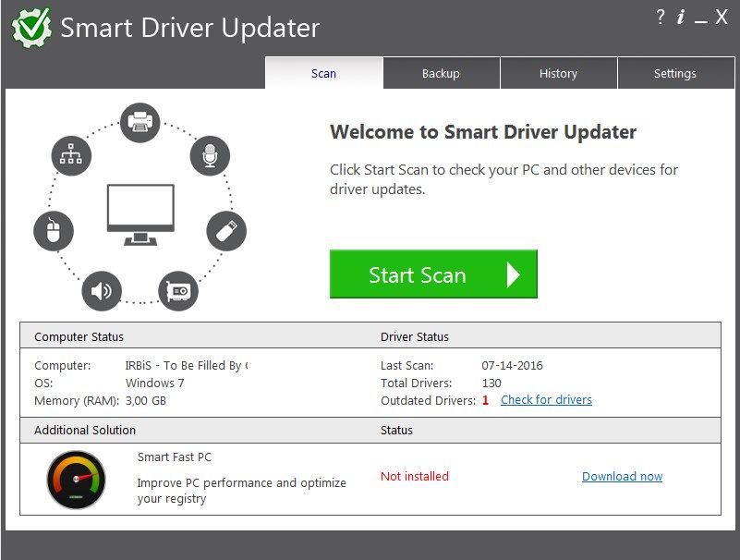The image size is (740, 560).
Task: Click the network device icon
Action: 71,154
